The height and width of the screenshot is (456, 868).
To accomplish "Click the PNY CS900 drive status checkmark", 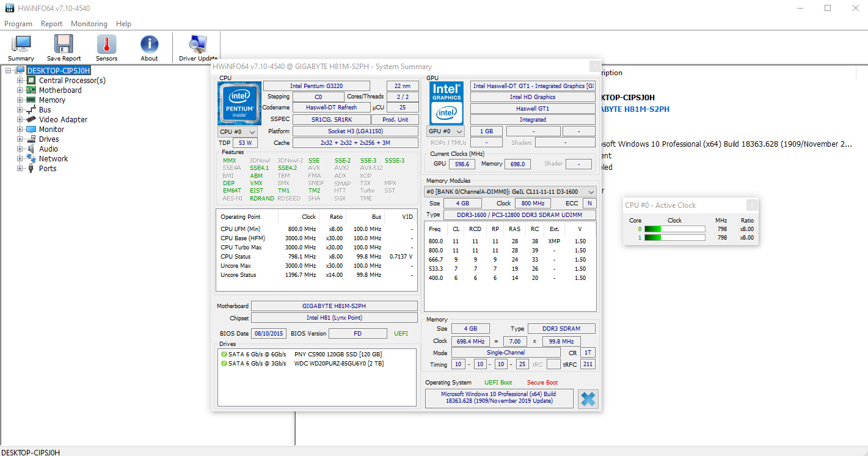I will point(224,354).
